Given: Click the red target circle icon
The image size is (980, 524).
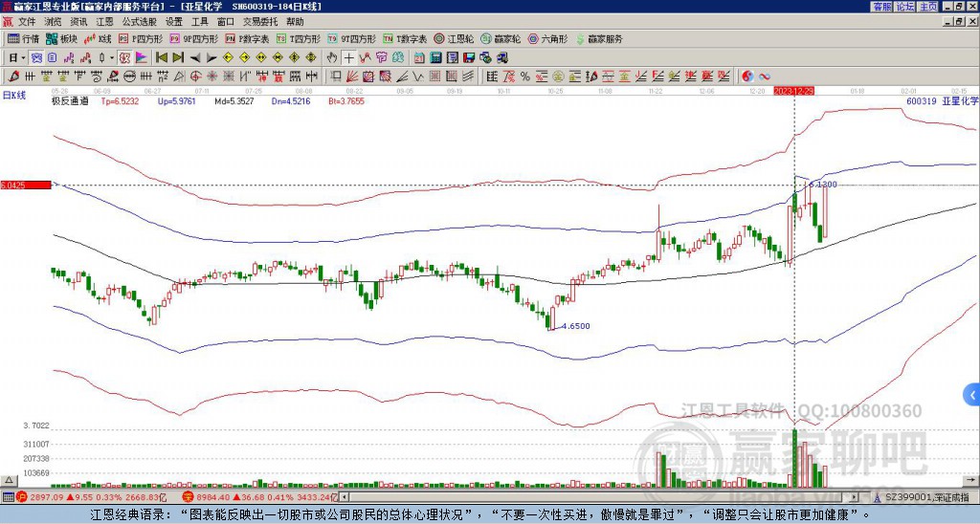Looking at the screenshot, I should tap(195, 76).
